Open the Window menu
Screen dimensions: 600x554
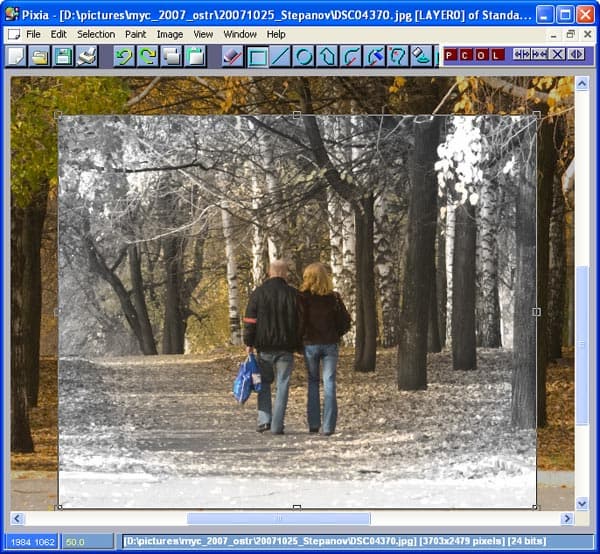(x=240, y=34)
